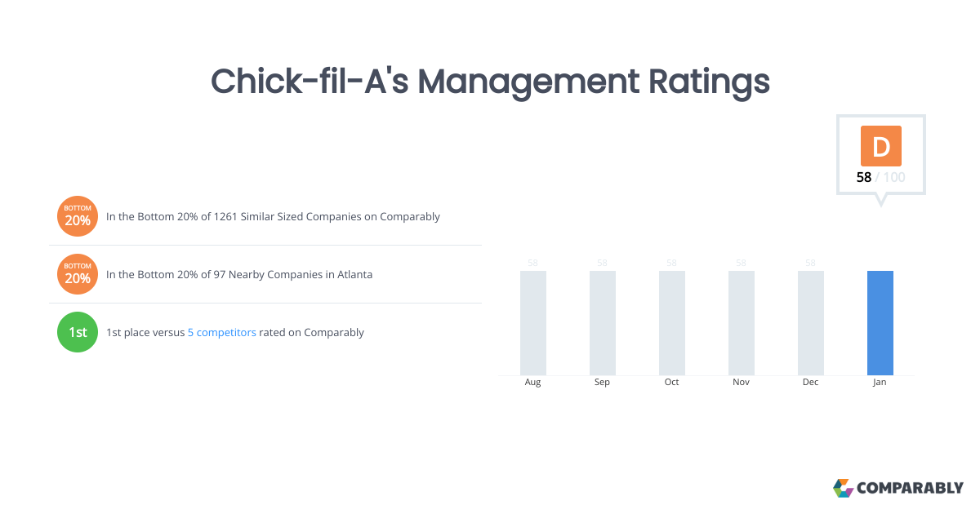Click the Nearby Companies in Atlanta text
The width and height of the screenshot is (980, 514).
[x=239, y=275]
